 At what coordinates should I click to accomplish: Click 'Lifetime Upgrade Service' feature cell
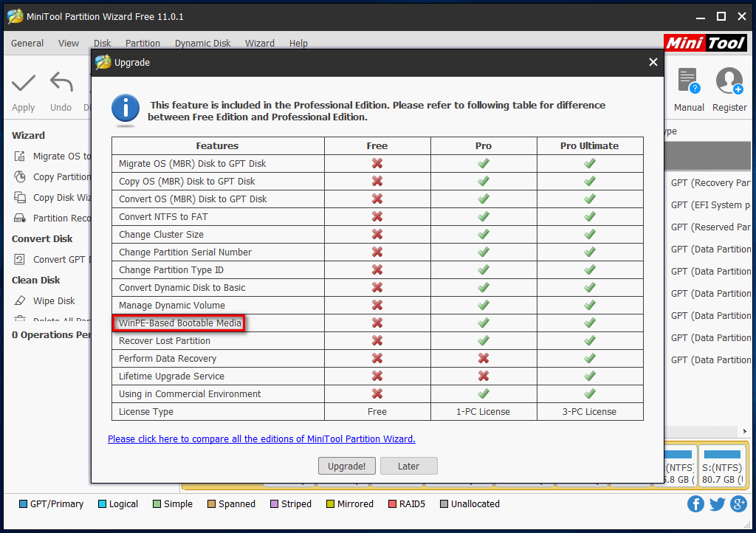218,376
